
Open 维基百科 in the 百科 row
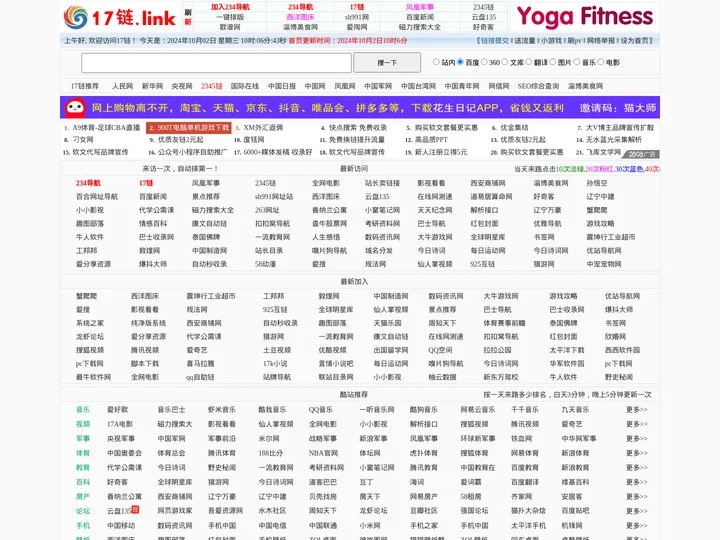coord(576,482)
